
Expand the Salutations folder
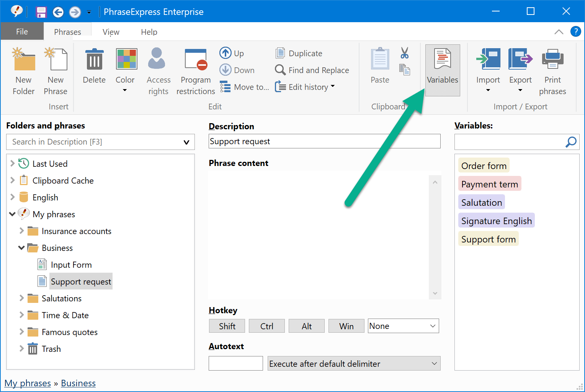(x=21, y=298)
